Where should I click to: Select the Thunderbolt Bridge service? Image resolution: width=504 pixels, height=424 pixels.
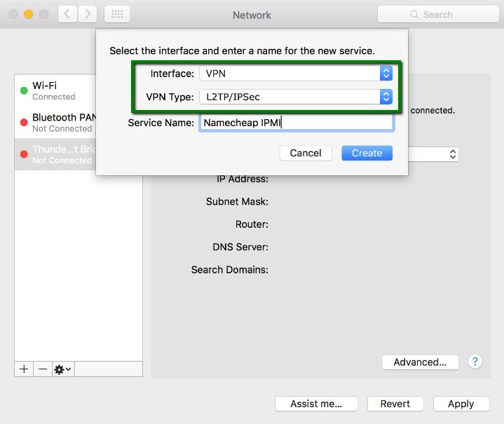(77, 154)
